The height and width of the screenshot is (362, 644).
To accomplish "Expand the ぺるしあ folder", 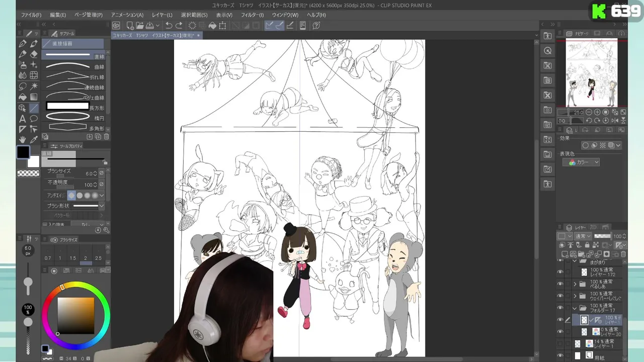I will (575, 284).
